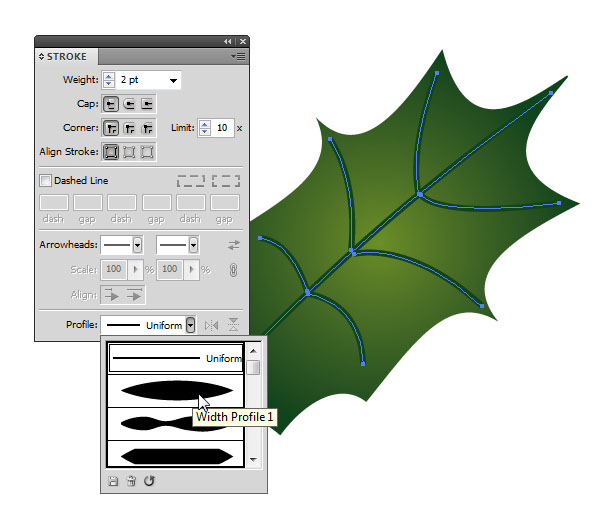Image resolution: width=600 pixels, height=521 pixels.
Task: Flip profile across icon
Action: click(233, 325)
